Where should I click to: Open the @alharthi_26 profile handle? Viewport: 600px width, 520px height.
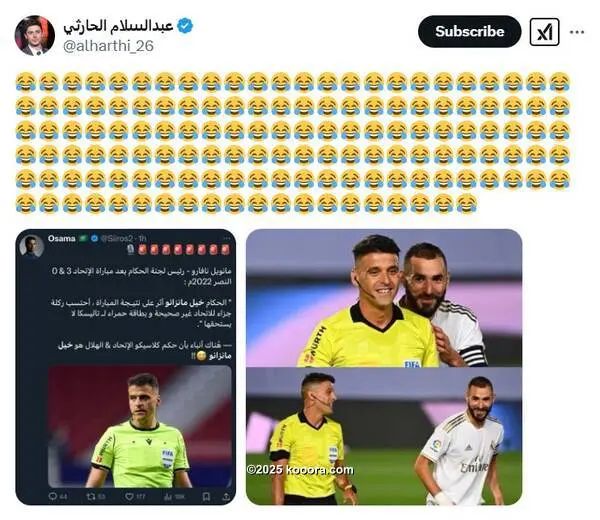point(108,46)
